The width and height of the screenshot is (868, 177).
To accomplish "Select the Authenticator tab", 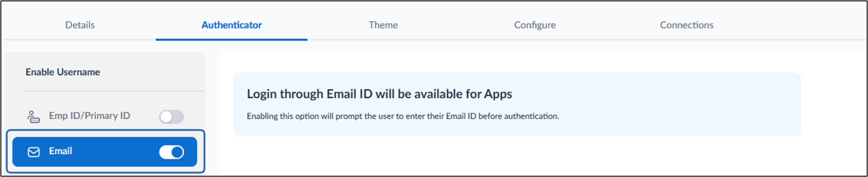I will pos(232,25).
